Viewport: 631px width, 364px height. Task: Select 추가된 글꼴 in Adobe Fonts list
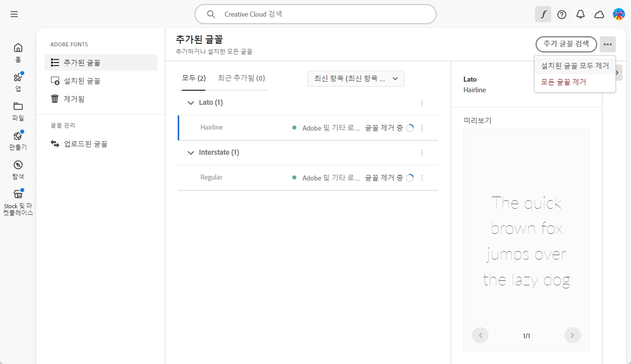coord(101,63)
